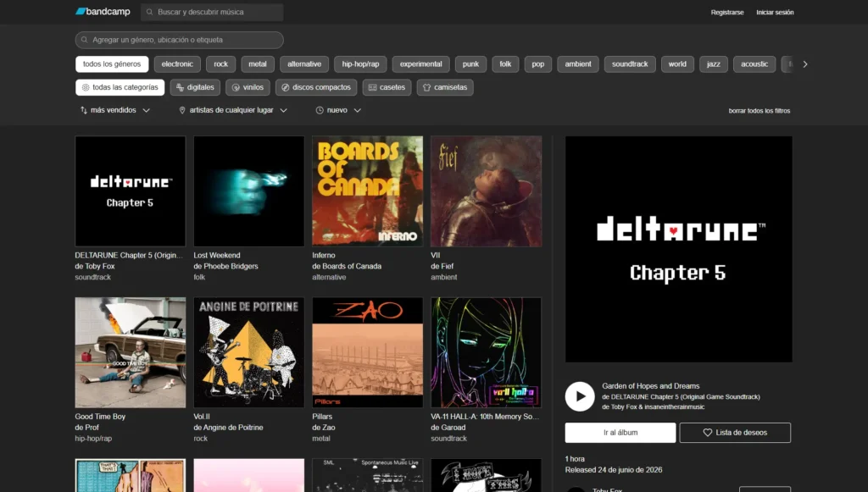Select todos los géneros filter

coord(112,64)
